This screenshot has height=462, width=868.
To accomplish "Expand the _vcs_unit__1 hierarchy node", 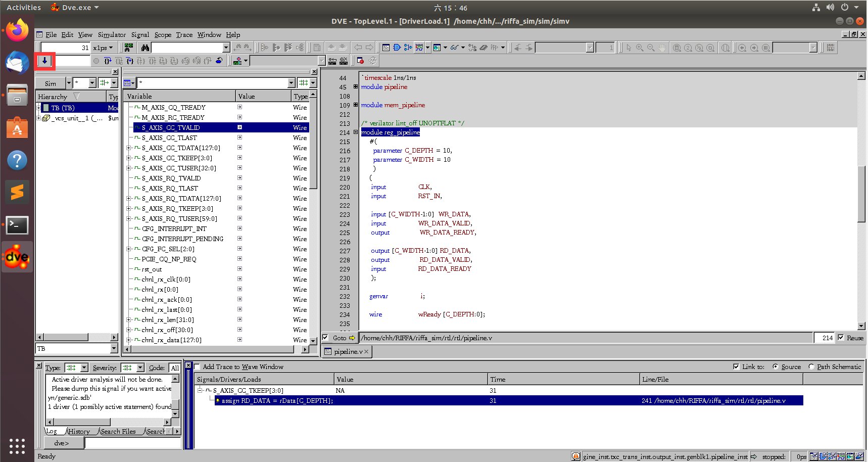I will click(x=39, y=118).
